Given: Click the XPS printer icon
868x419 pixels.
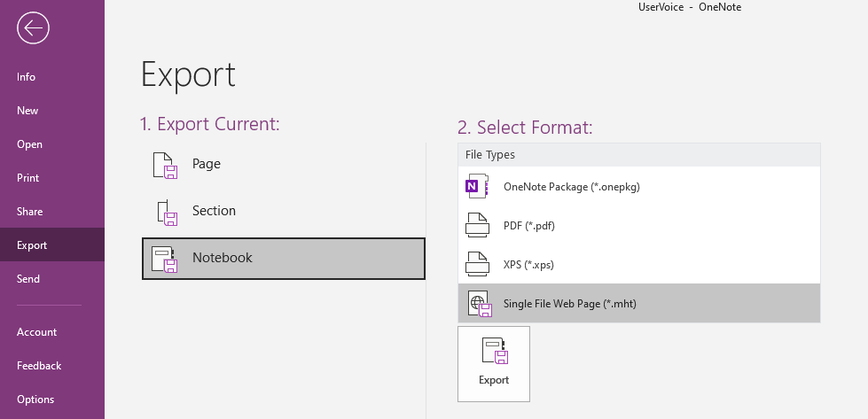Looking at the screenshot, I should 477,264.
